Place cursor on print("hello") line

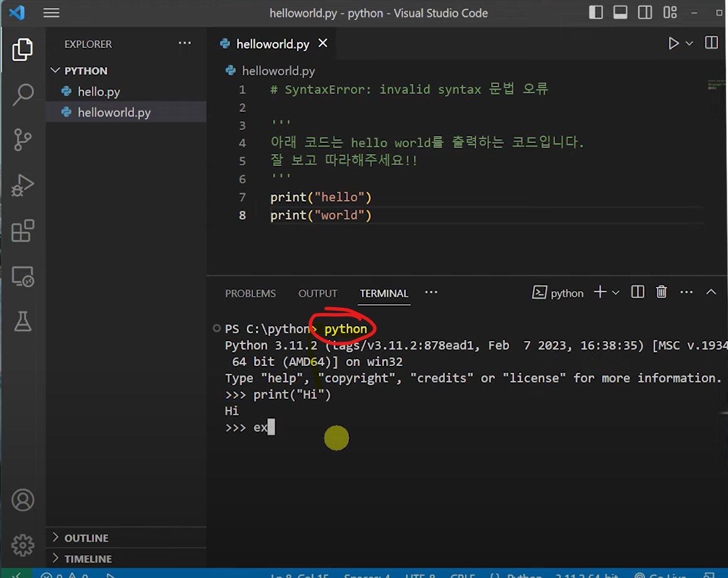coord(321,197)
